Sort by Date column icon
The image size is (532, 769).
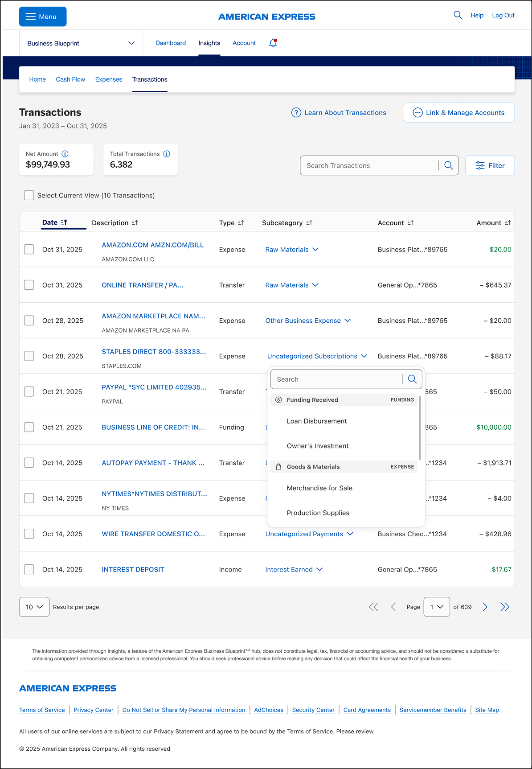click(x=64, y=222)
